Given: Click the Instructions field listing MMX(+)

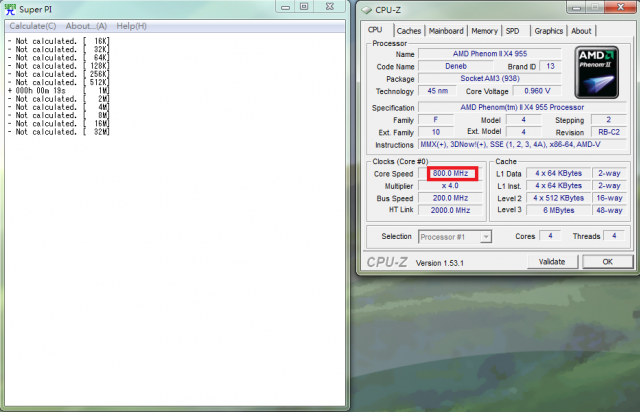Looking at the screenshot, I should [x=522, y=145].
